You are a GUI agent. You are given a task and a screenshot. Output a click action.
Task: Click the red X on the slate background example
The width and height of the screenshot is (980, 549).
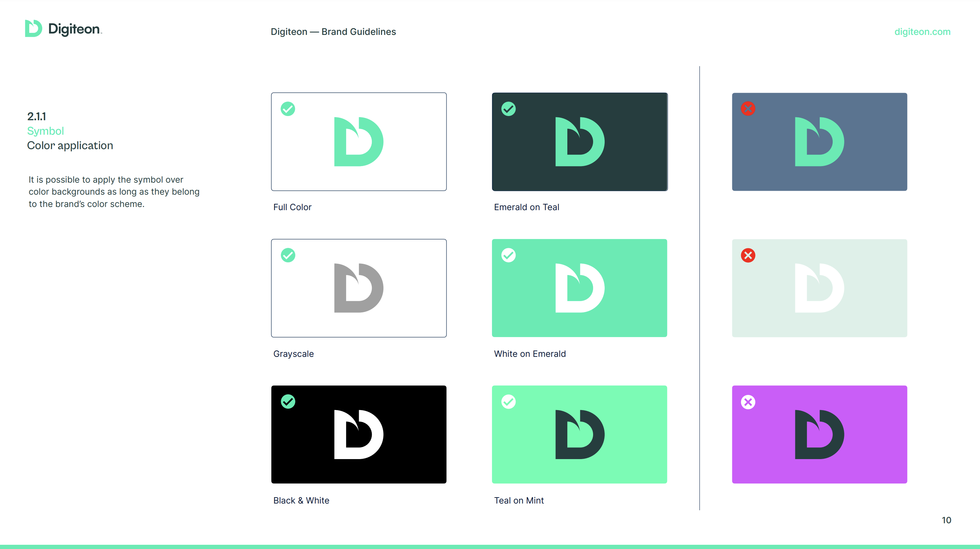748,109
